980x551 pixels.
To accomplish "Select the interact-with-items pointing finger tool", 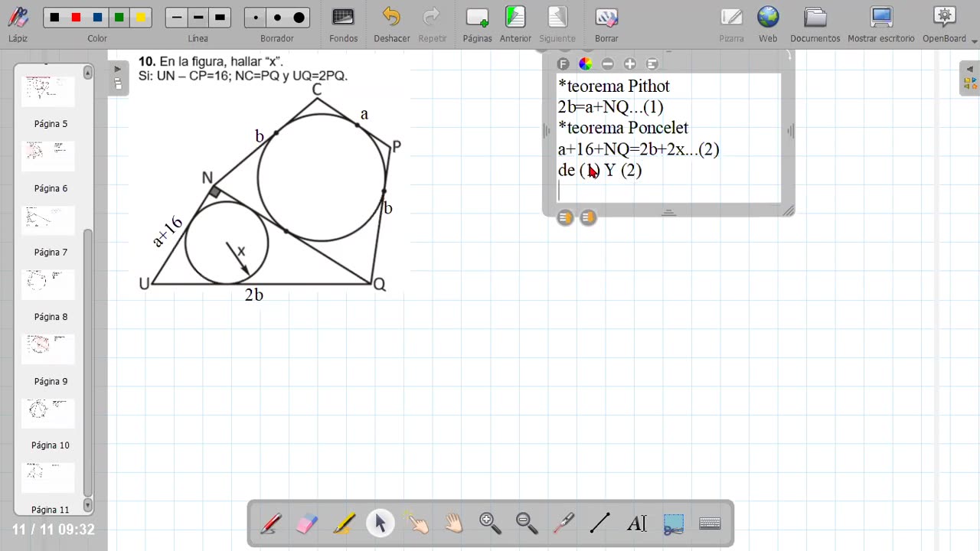I will click(417, 523).
